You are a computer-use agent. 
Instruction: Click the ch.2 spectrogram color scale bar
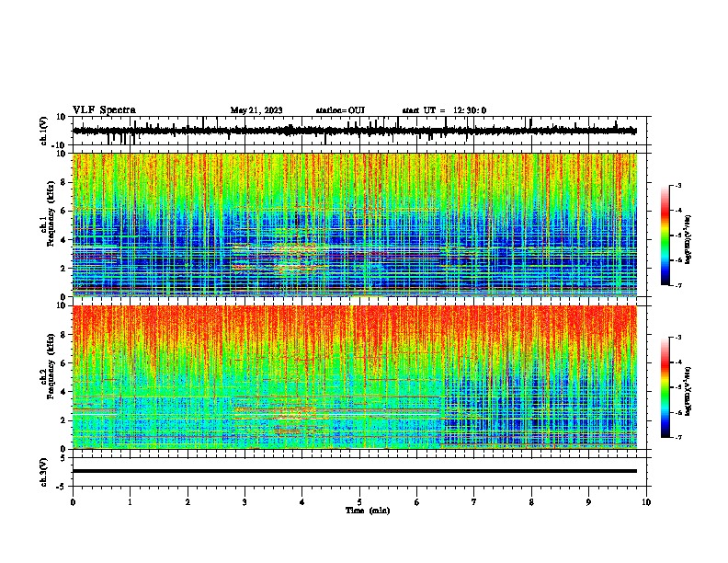point(665,387)
